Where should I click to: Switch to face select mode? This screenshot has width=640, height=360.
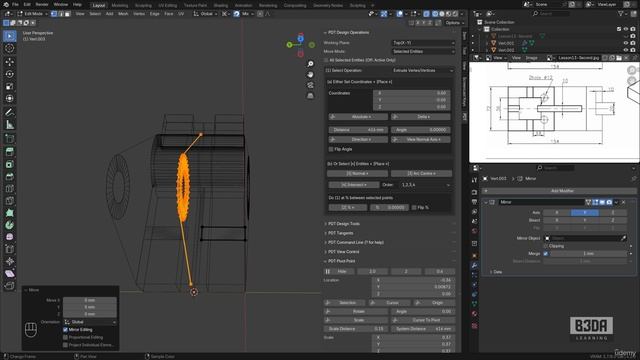[x=68, y=14]
